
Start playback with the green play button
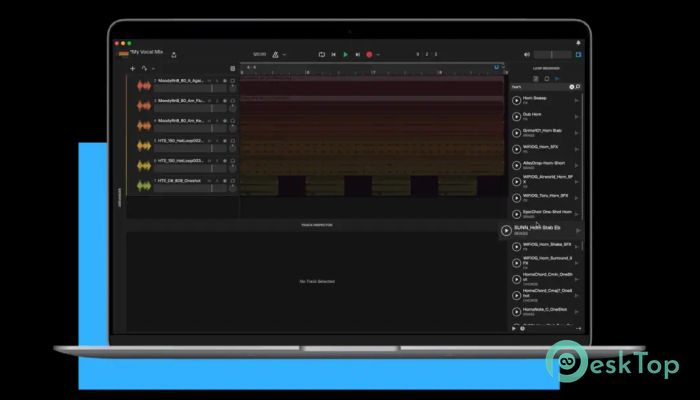pos(346,54)
